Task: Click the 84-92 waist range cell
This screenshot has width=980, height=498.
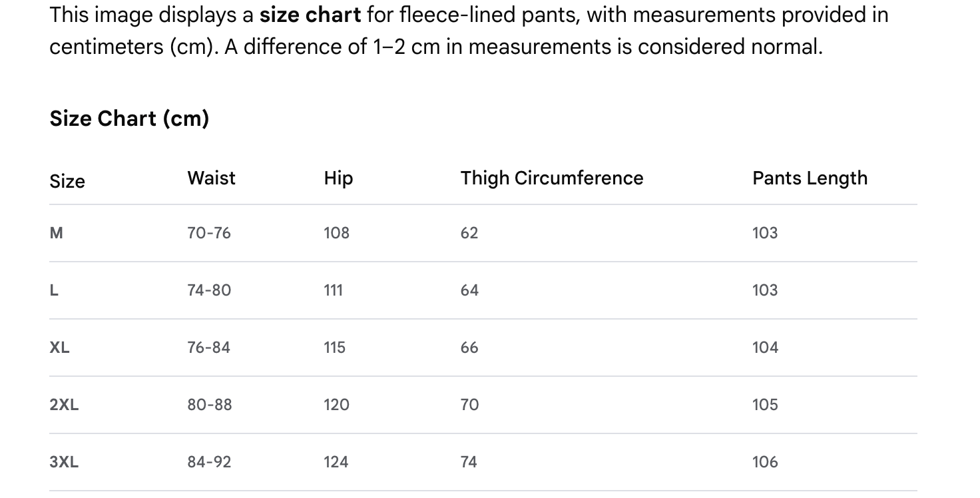Action: [x=209, y=462]
